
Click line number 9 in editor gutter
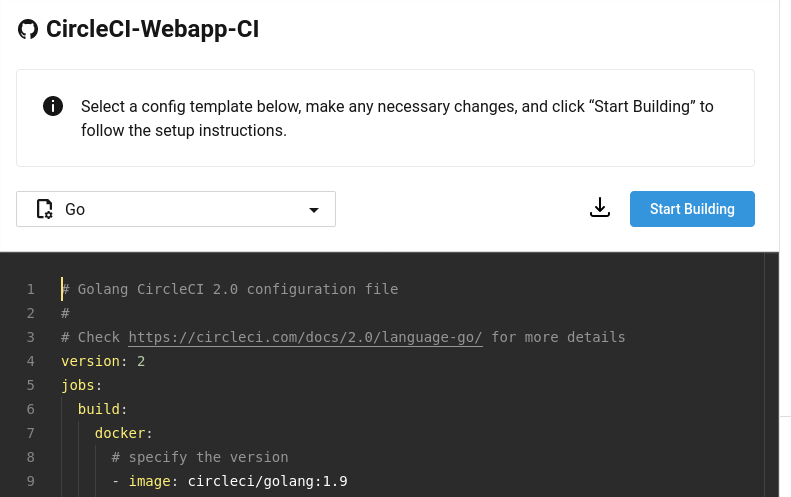31,481
